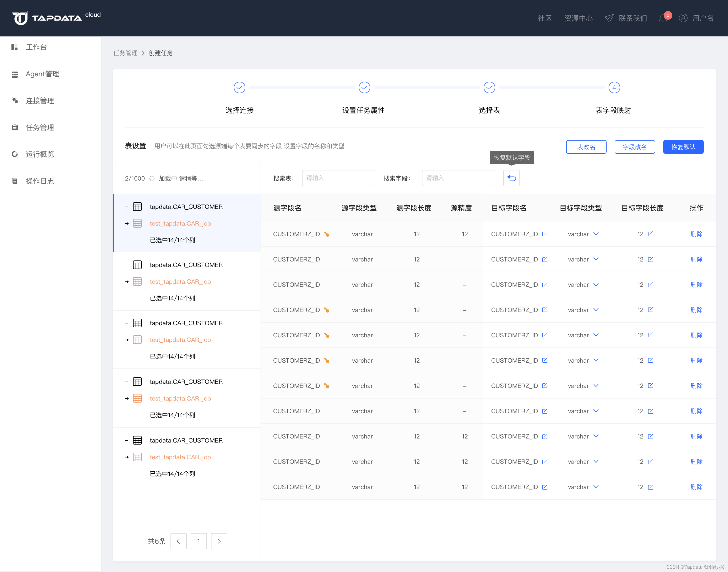View 操作日志 via the sidebar
This screenshot has height=572, width=728.
[x=39, y=181]
